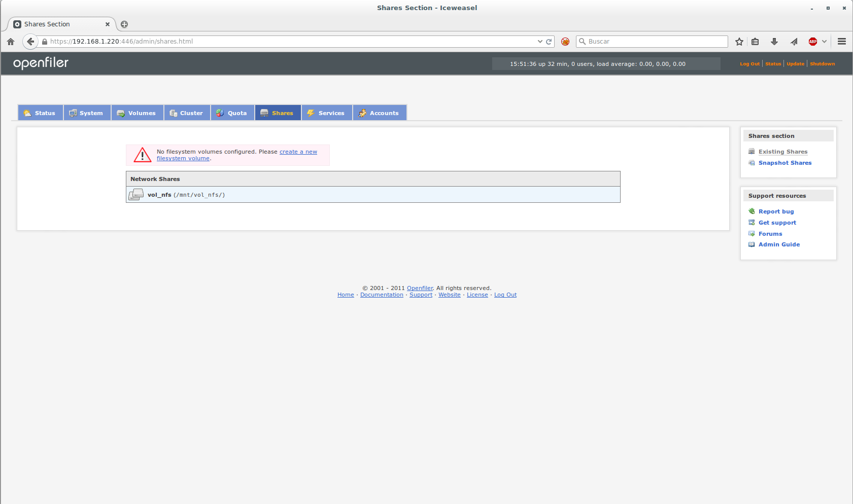The height and width of the screenshot is (504, 853).
Task: Click the vol_nfs network share drive icon
Action: [136, 195]
